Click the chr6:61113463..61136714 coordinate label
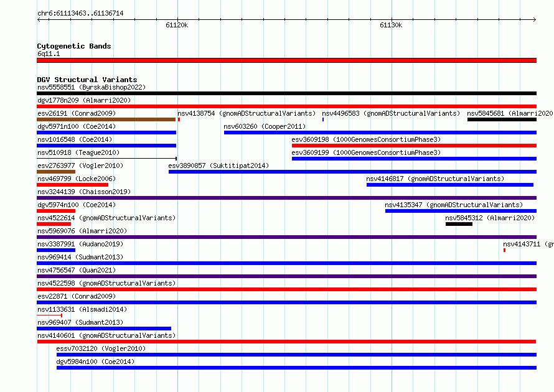The height and width of the screenshot is (392, 554). click(80, 14)
